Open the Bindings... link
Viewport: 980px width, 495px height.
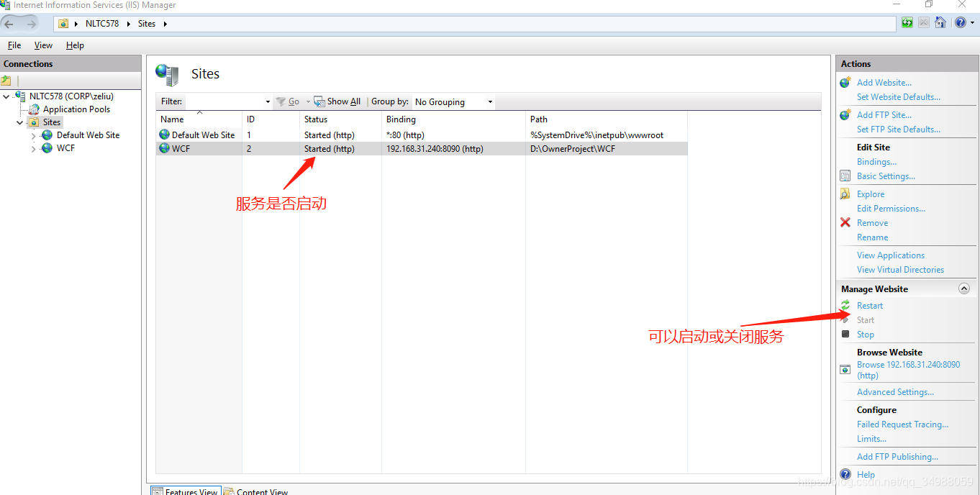[876, 162]
